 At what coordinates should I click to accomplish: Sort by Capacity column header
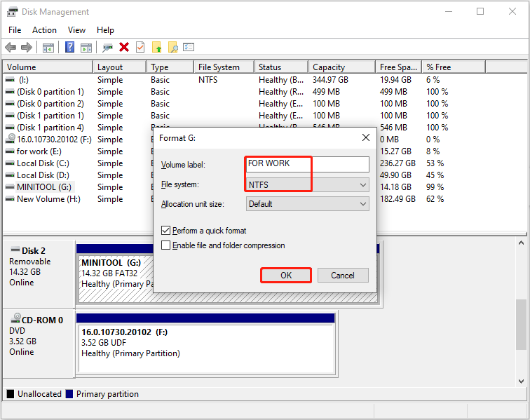341,67
